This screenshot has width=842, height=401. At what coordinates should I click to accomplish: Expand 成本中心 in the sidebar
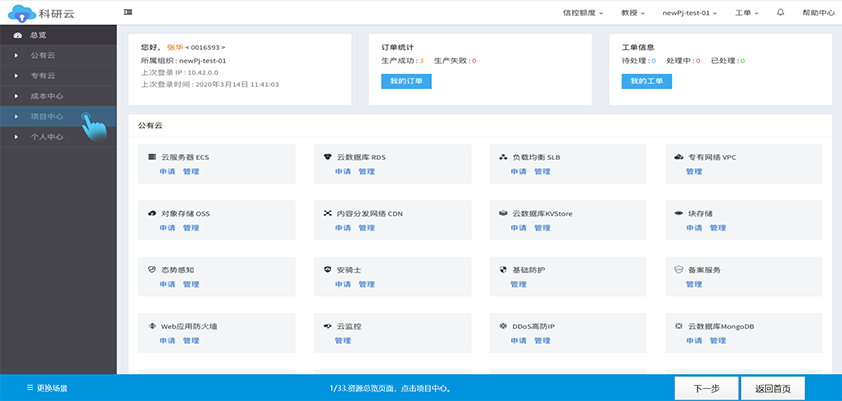point(46,96)
